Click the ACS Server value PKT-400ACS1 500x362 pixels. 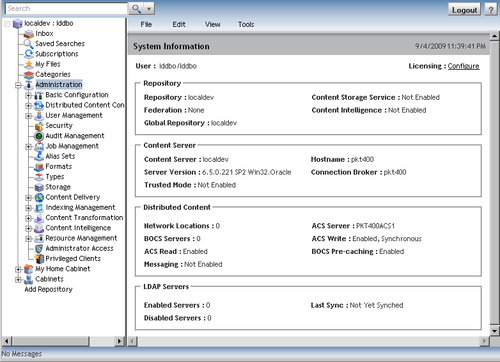(x=375, y=226)
